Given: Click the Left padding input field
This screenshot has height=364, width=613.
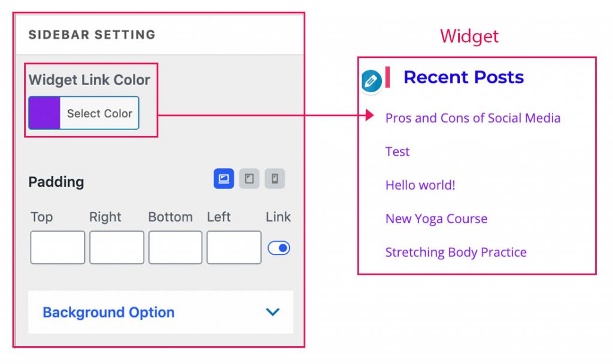Looking at the screenshot, I should (x=233, y=247).
